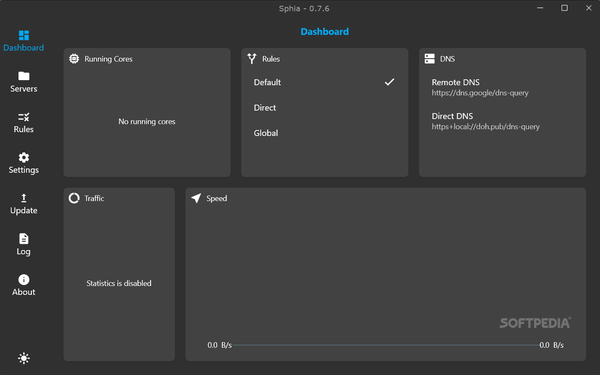The height and width of the screenshot is (375, 600).
Task: Go to the About label in sidebar
Action: tap(24, 292)
